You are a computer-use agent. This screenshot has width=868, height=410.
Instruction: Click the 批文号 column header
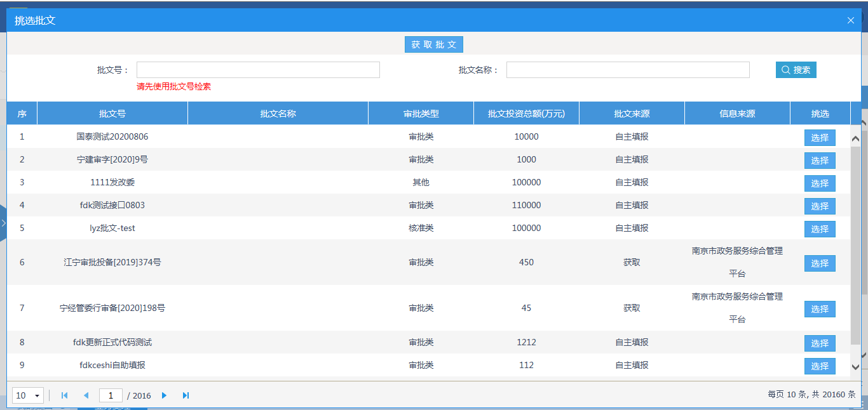pyautogui.click(x=112, y=114)
